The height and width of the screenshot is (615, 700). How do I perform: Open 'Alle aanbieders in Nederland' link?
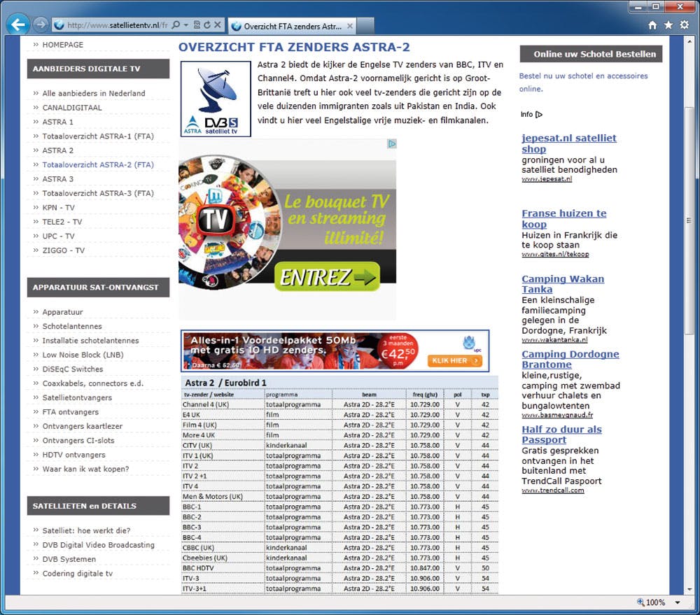(x=94, y=93)
